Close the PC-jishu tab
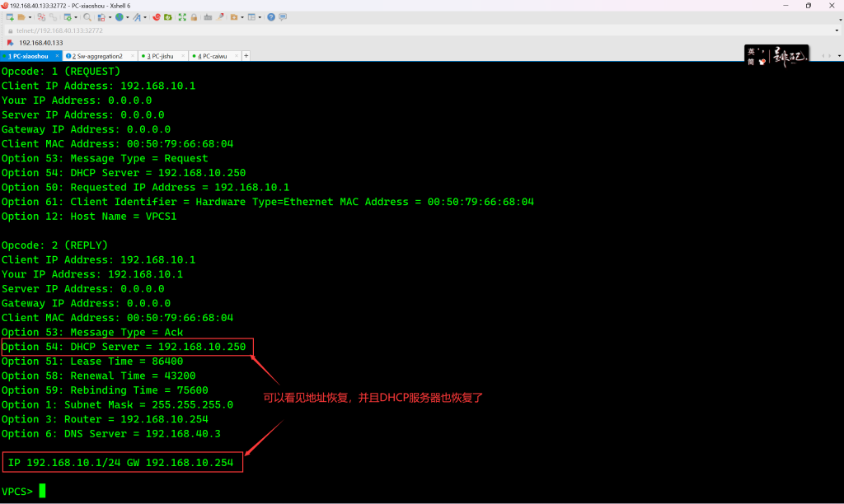 pos(183,56)
